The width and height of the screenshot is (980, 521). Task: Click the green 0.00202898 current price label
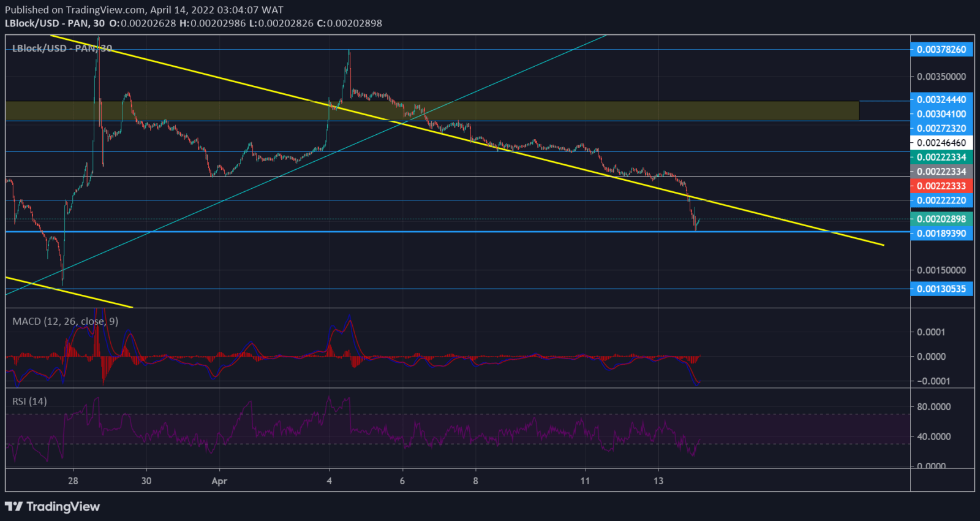(x=941, y=219)
